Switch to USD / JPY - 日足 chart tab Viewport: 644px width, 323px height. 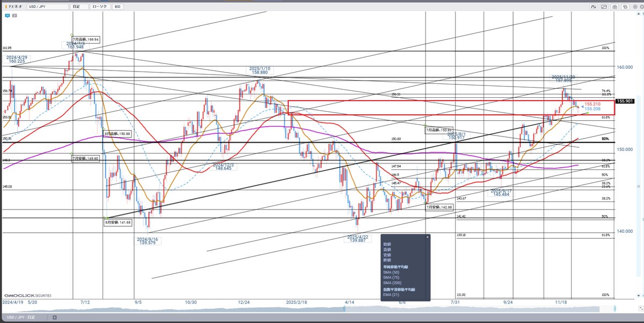click(x=26, y=318)
